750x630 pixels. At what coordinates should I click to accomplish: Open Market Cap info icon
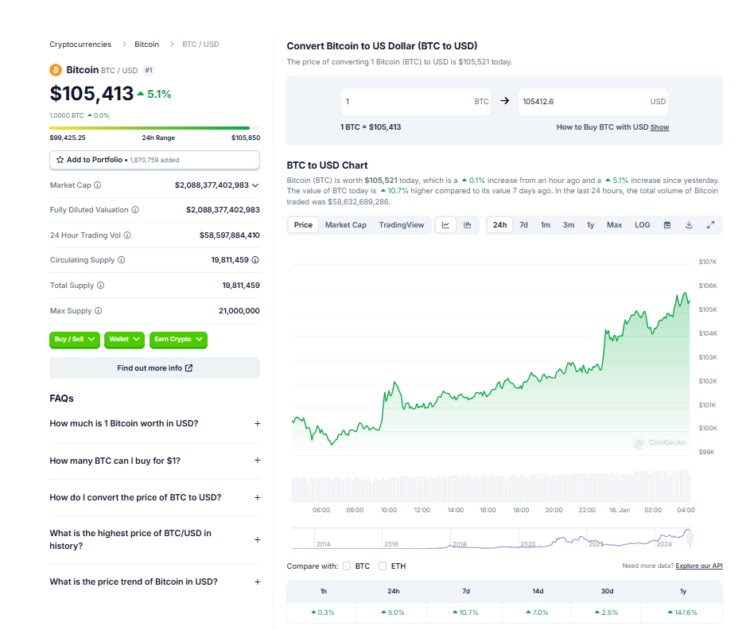tap(98, 185)
